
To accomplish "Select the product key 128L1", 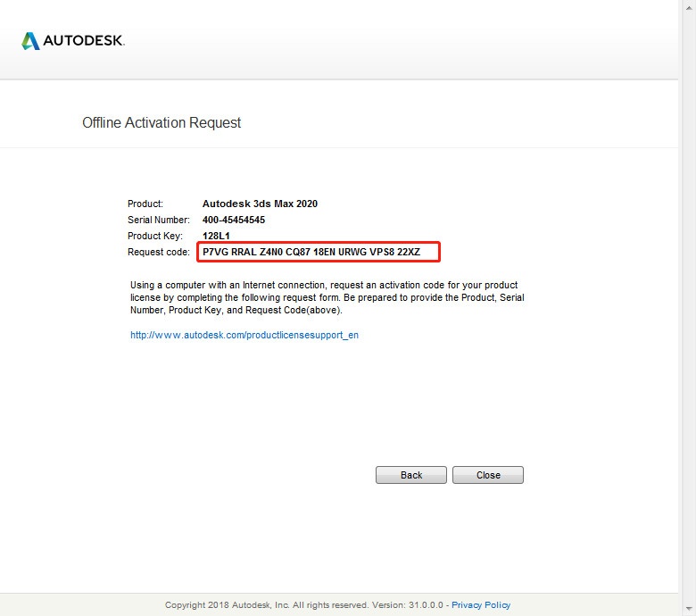I will [x=216, y=236].
